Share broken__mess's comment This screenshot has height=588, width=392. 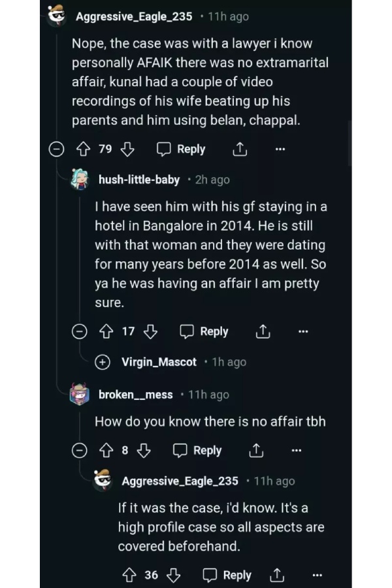(x=255, y=451)
